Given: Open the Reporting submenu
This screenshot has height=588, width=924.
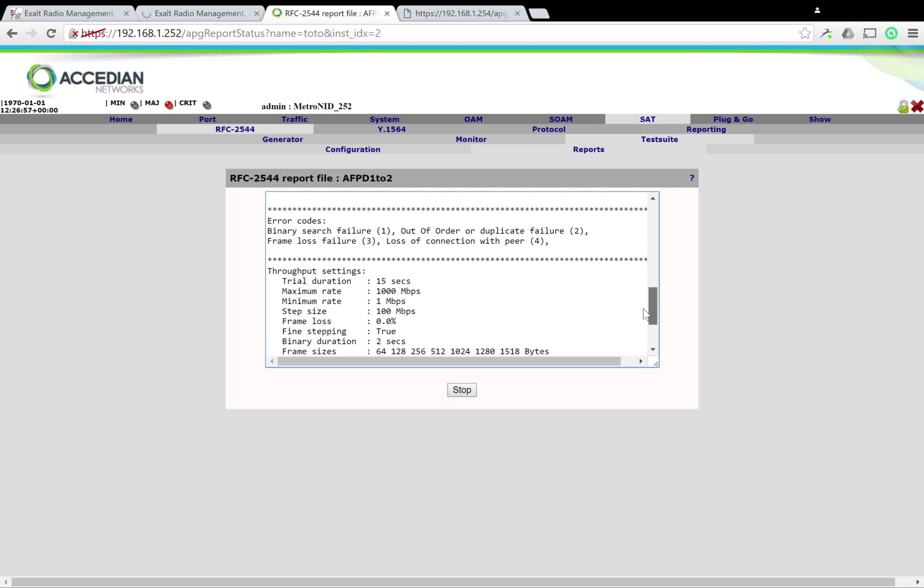Looking at the screenshot, I should click(706, 129).
